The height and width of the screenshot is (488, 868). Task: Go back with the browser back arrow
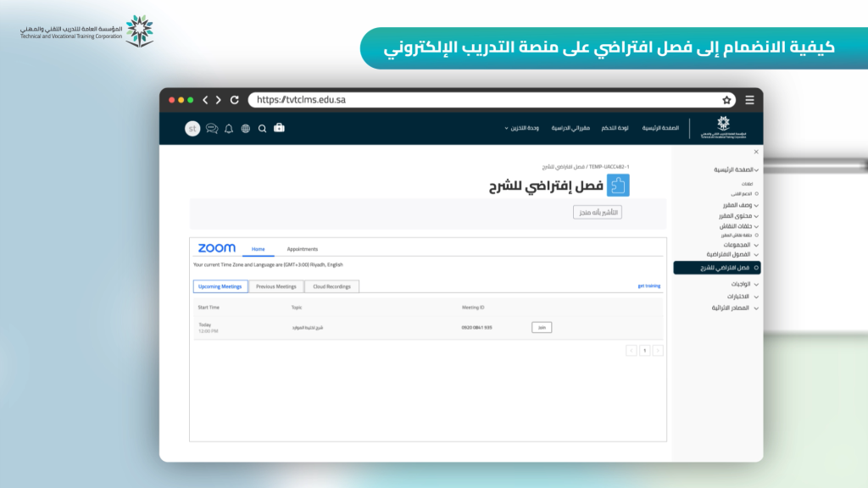[x=205, y=100]
